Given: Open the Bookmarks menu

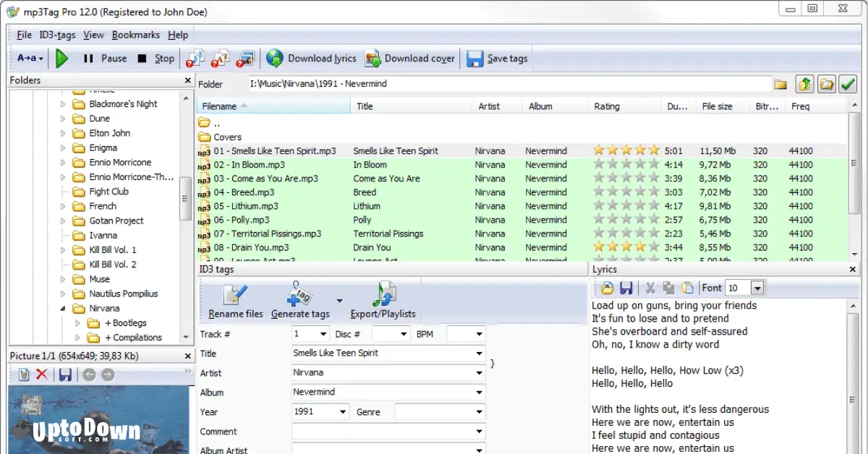Looking at the screenshot, I should pyautogui.click(x=135, y=35).
